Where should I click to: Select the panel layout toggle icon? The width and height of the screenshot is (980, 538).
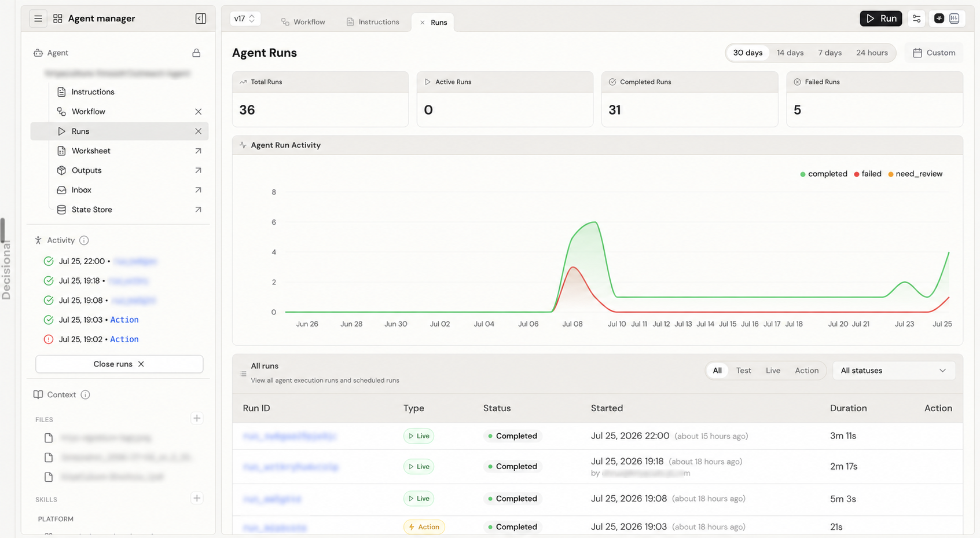(954, 19)
